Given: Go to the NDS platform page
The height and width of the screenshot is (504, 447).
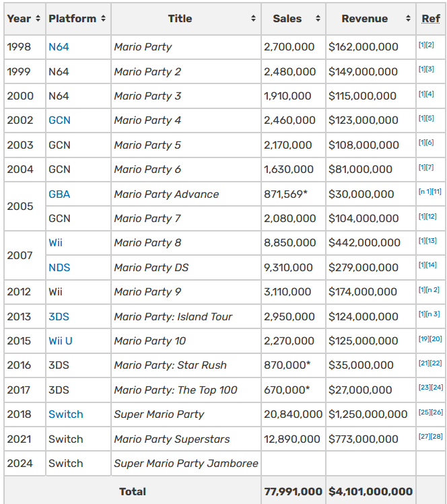Looking at the screenshot, I should 59,267.
